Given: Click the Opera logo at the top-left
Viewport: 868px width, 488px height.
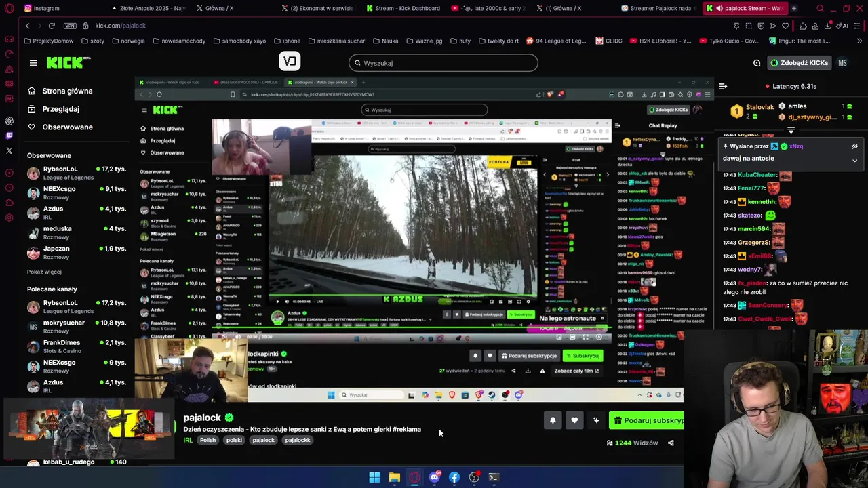Looking at the screenshot, I should click(x=9, y=8).
